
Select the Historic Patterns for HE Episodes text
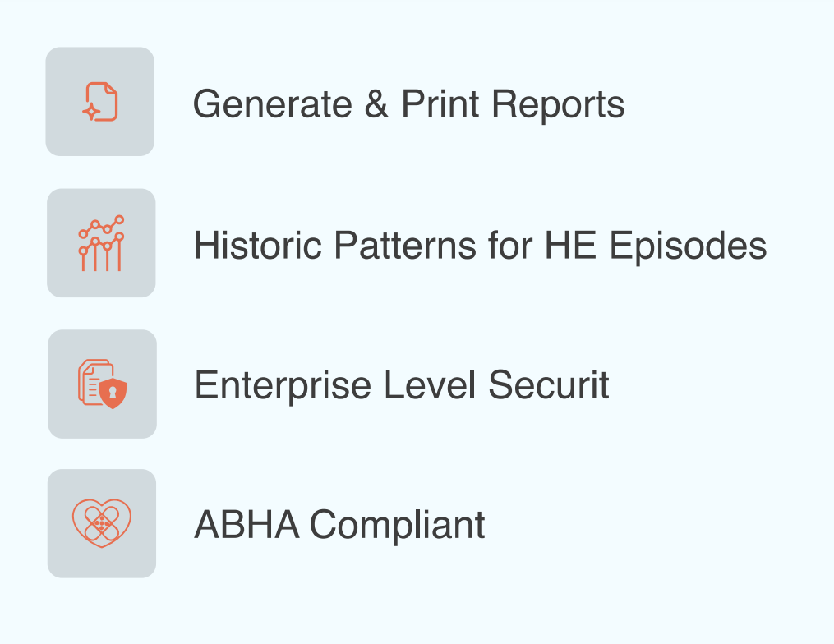480,244
